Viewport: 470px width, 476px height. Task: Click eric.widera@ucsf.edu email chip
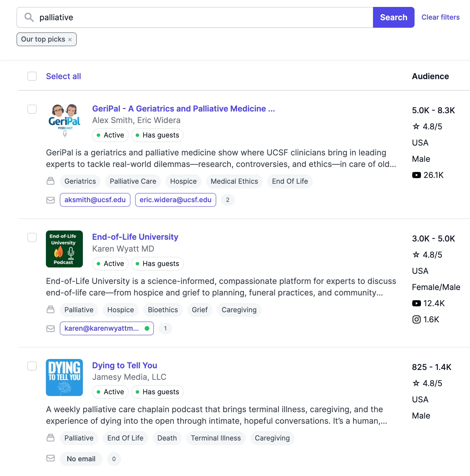tap(176, 200)
